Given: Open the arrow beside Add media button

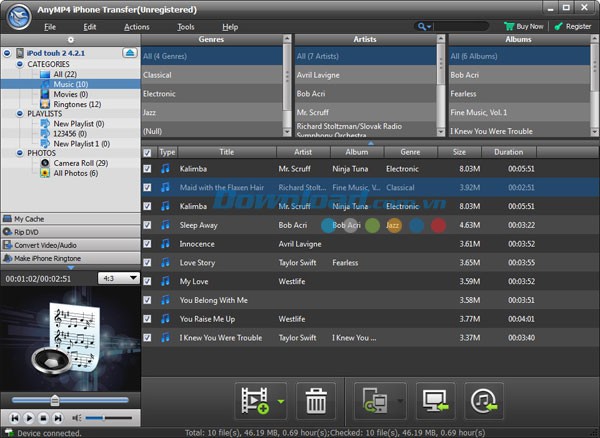Looking at the screenshot, I should tap(281, 402).
